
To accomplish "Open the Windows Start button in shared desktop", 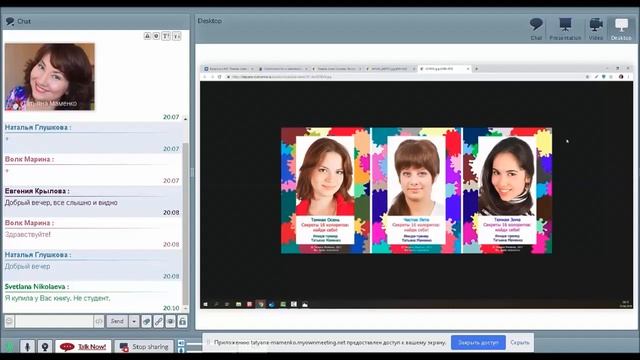I will [205, 304].
